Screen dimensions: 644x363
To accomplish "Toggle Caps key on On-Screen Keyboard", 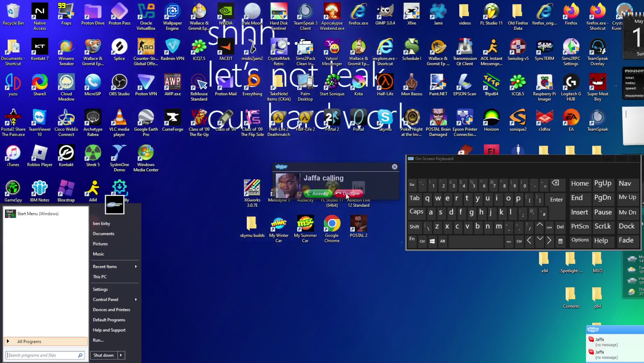I will pyautogui.click(x=416, y=212).
